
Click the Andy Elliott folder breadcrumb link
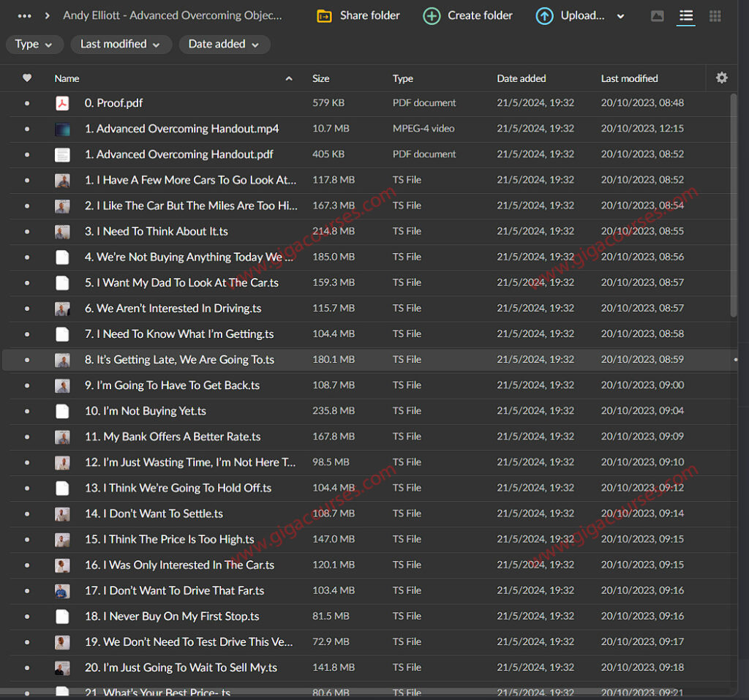click(172, 15)
